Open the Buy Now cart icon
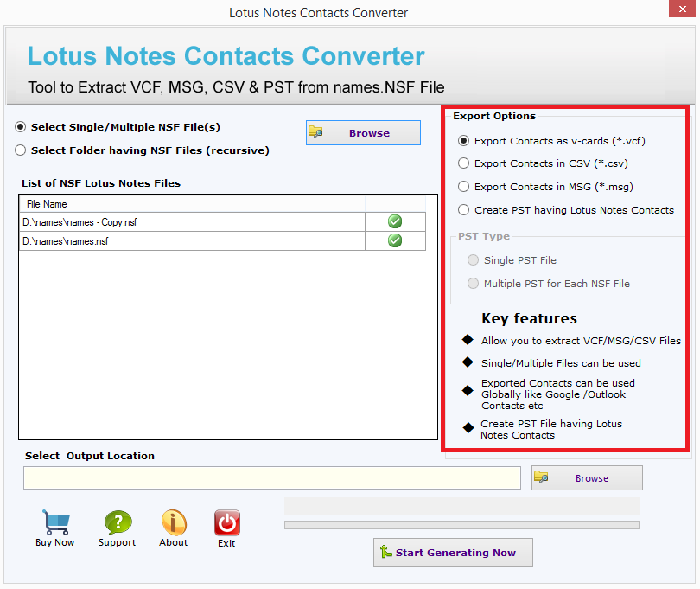 (x=56, y=522)
